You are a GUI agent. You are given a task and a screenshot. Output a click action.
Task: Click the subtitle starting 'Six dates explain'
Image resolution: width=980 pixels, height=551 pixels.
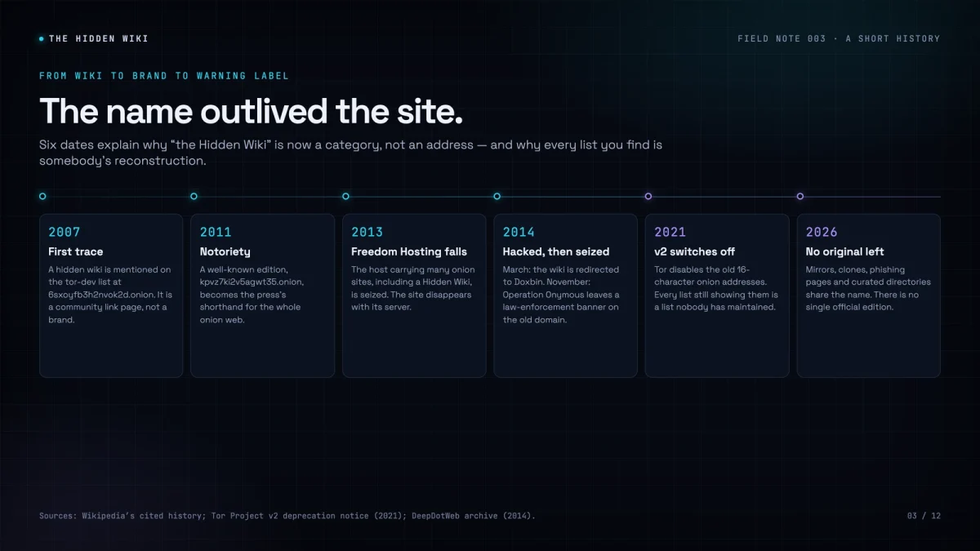pos(350,153)
